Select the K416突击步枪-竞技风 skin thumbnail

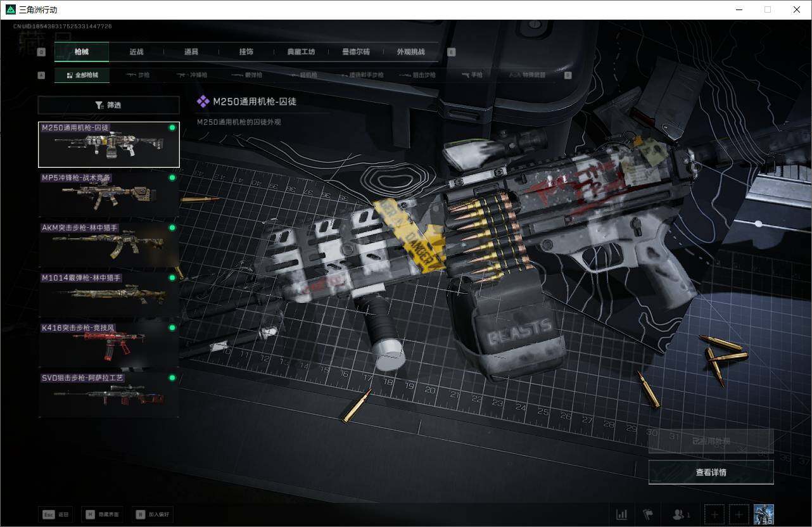[x=109, y=345]
